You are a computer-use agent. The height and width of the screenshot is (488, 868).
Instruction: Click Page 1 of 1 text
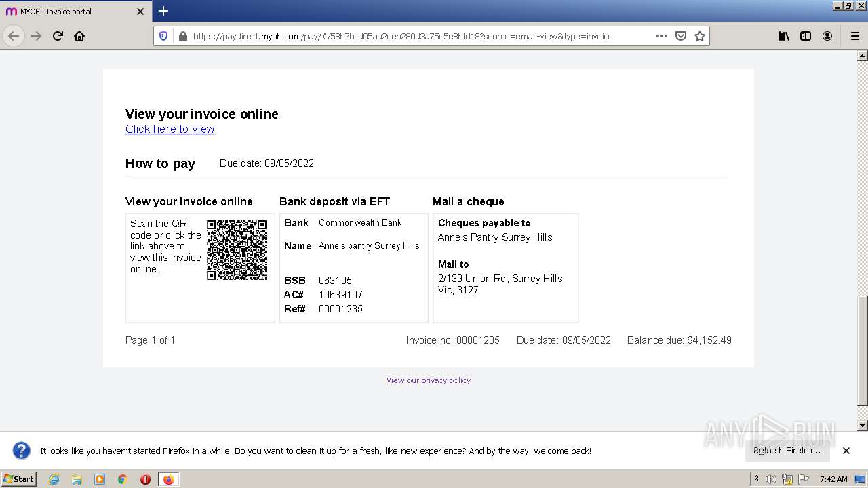pos(151,340)
